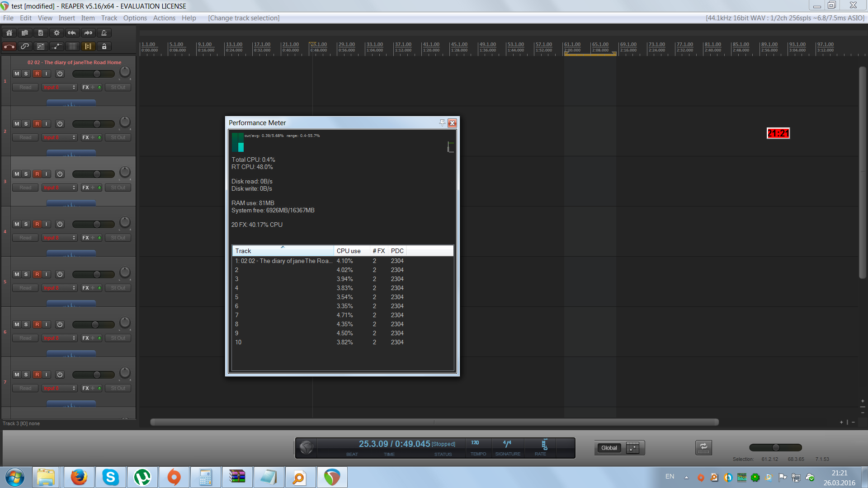Click the Read automation button on track 5

click(x=25, y=288)
